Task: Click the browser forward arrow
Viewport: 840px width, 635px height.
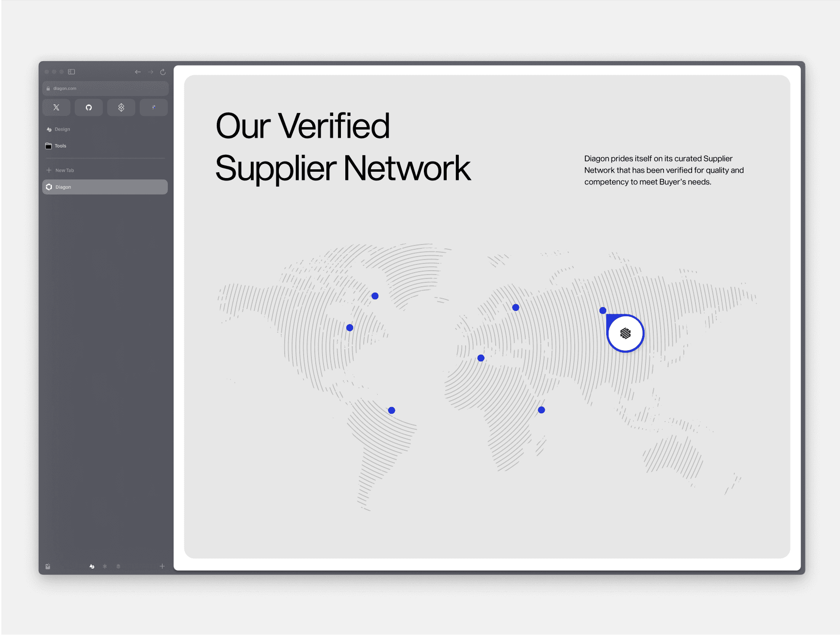Action: (150, 72)
